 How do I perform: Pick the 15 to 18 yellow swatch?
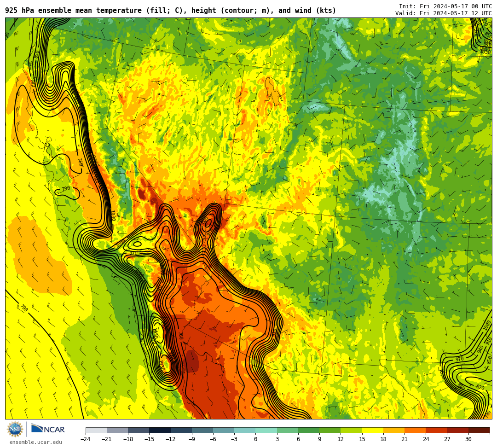tap(372, 430)
